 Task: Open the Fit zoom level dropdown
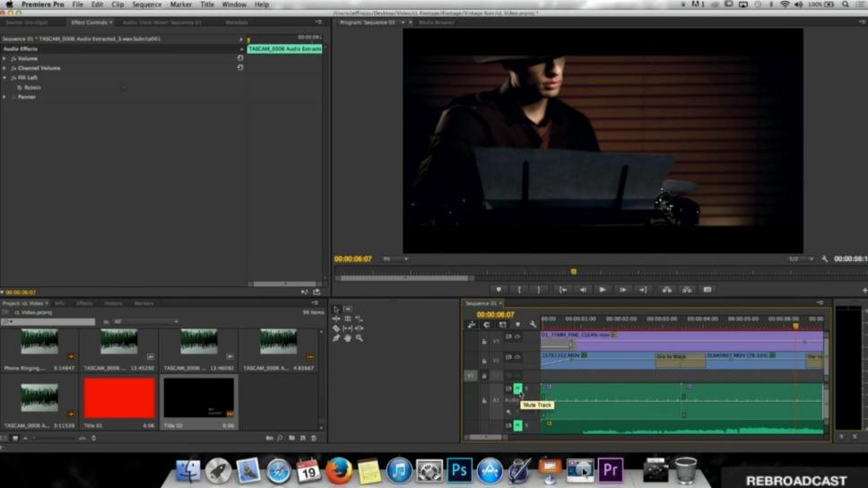point(395,259)
